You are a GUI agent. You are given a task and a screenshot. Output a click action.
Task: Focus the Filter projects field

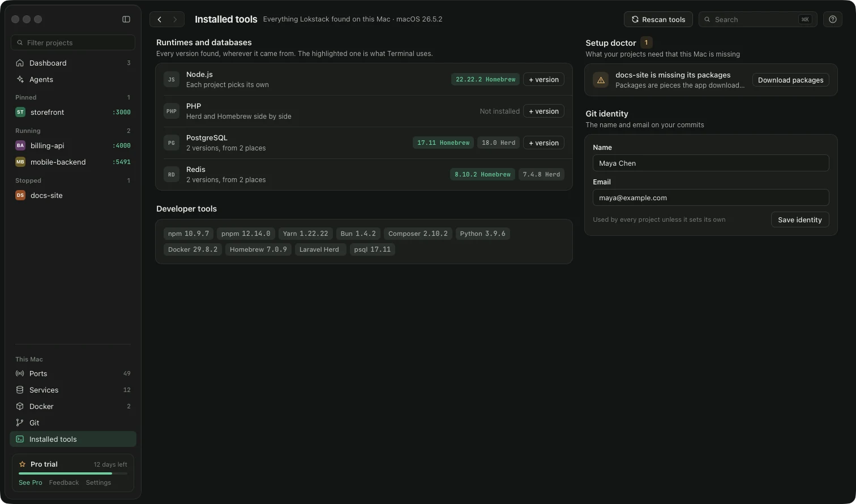point(73,42)
